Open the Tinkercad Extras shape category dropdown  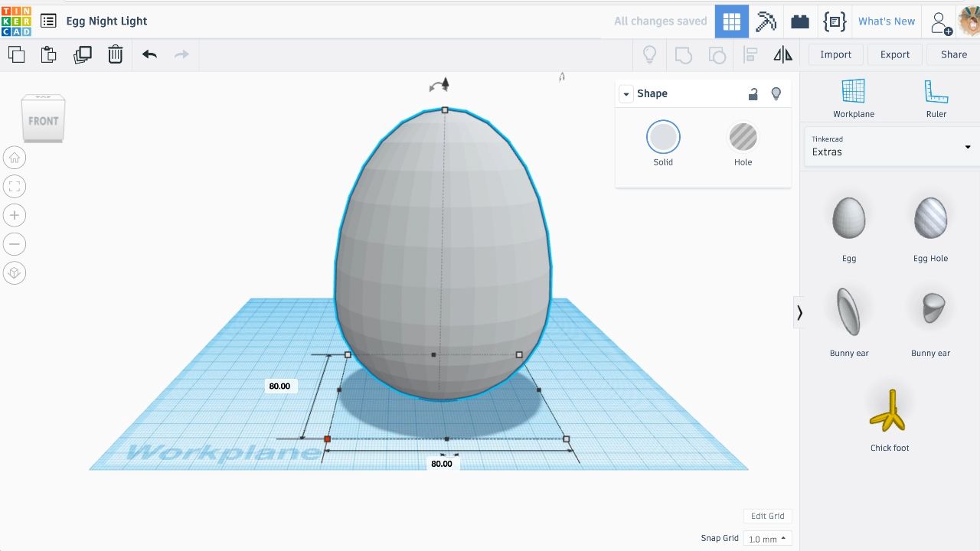click(x=890, y=146)
